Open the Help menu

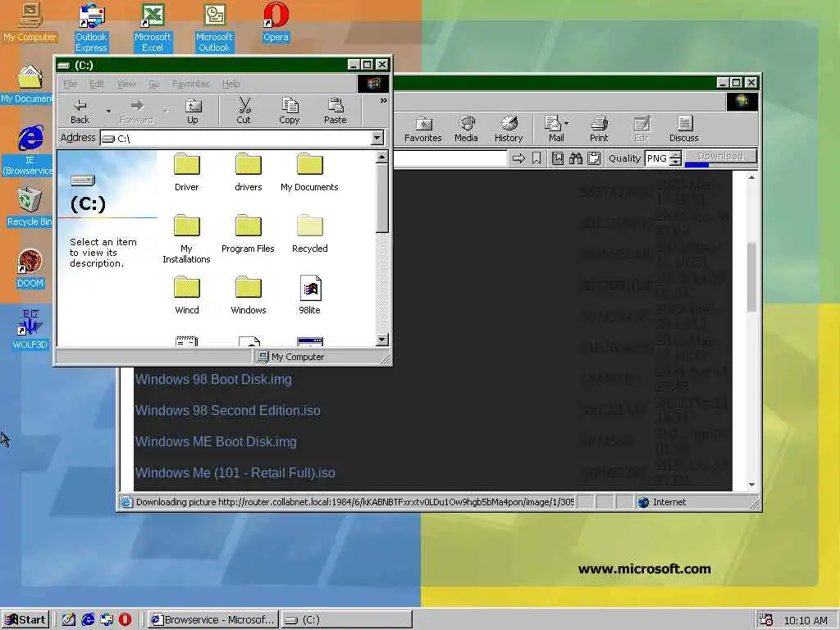pos(231,84)
